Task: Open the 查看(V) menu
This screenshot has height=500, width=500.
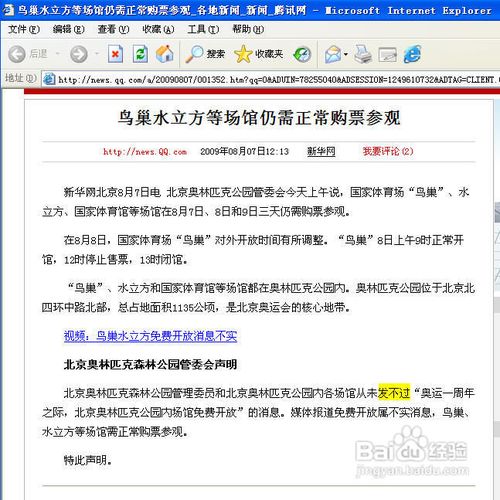Action: click(113, 29)
